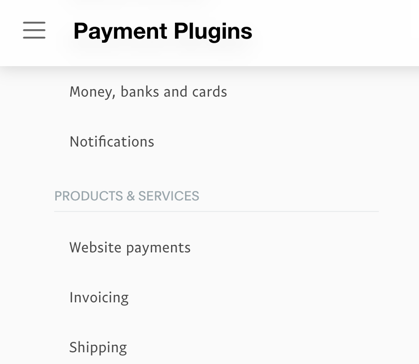Image resolution: width=419 pixels, height=364 pixels.
Task: Open Money, banks and cards
Action: pyautogui.click(x=148, y=92)
